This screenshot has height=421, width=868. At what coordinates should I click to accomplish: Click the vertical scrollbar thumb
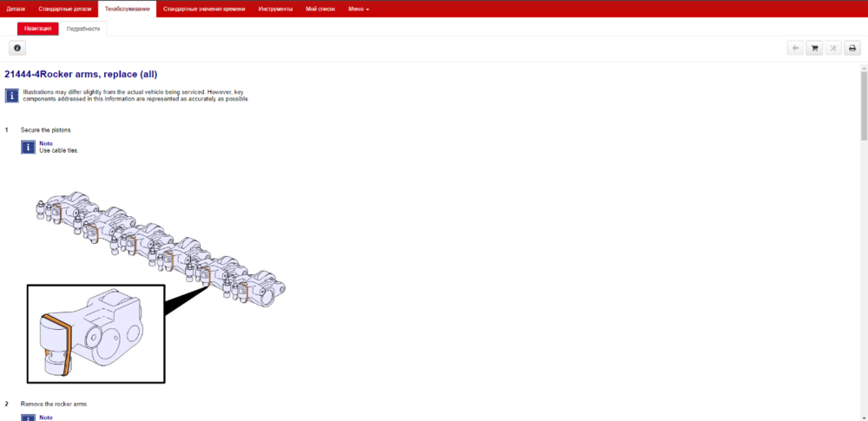click(864, 104)
